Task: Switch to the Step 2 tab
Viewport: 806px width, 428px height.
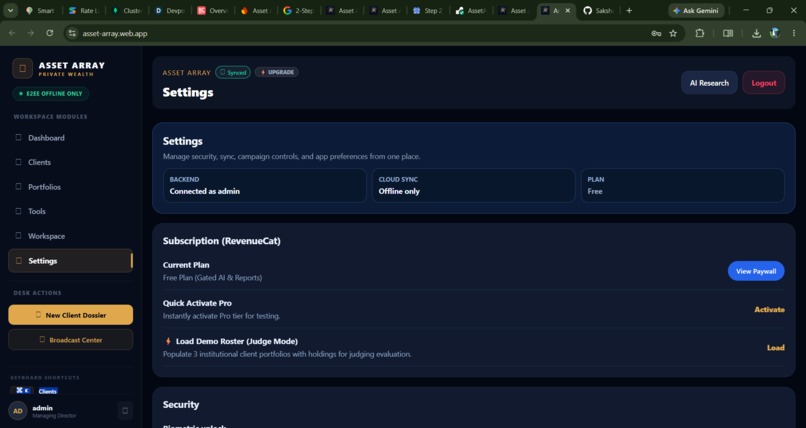Action: 428,10
